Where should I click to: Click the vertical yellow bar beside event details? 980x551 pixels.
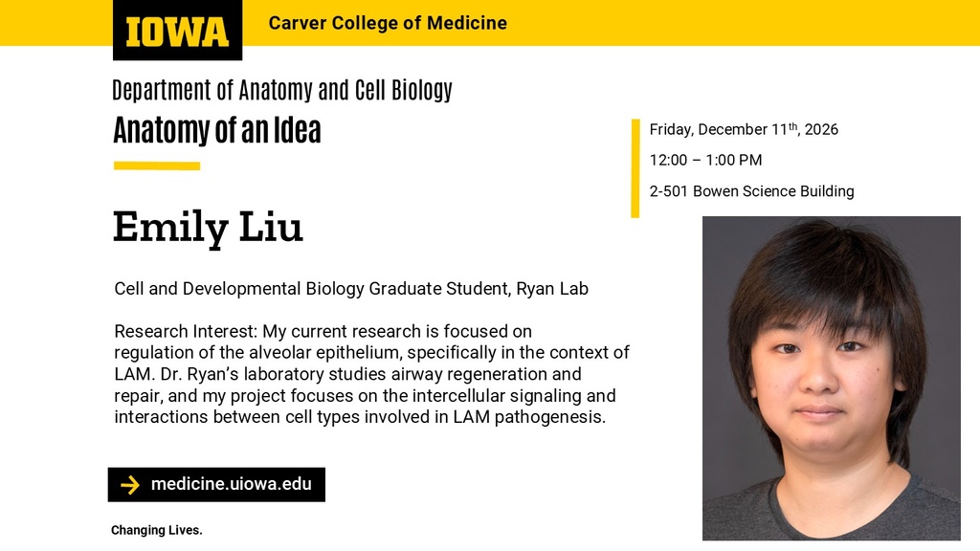[x=635, y=168]
